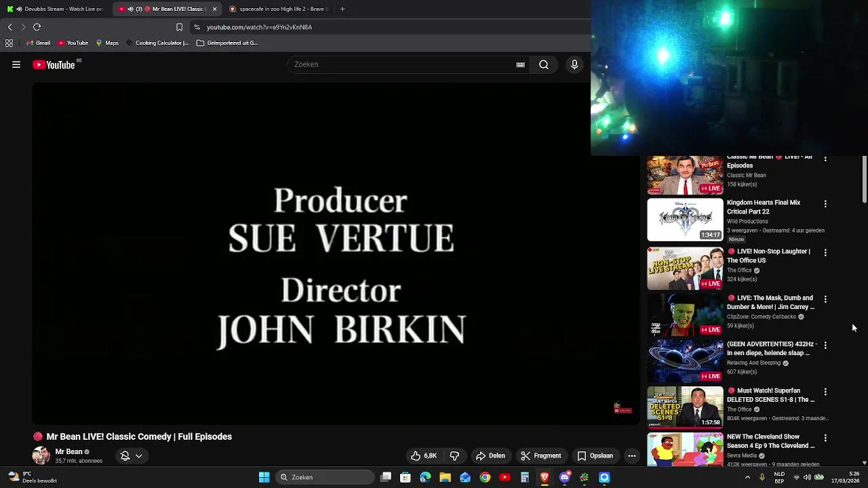Open the Windows Start menu
This screenshot has width=868, height=488.
pos(264,477)
